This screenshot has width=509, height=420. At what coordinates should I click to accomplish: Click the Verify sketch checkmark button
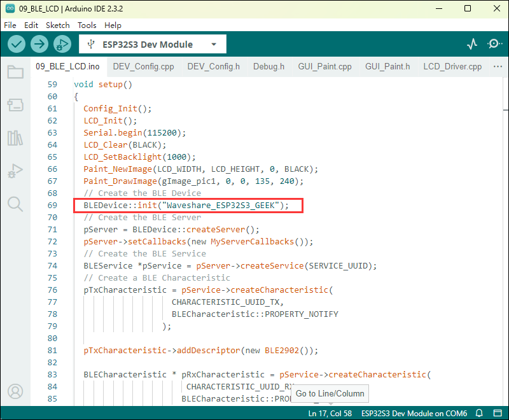17,44
